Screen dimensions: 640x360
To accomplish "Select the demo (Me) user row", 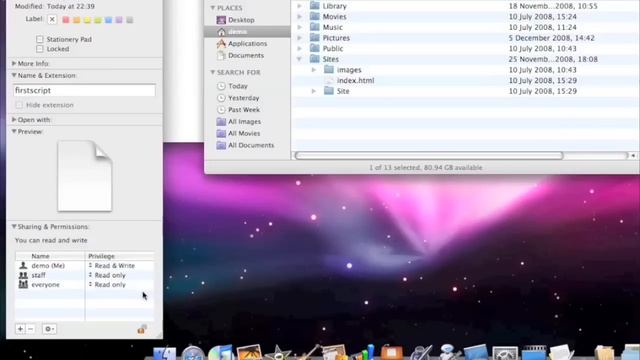I will [x=84, y=266].
